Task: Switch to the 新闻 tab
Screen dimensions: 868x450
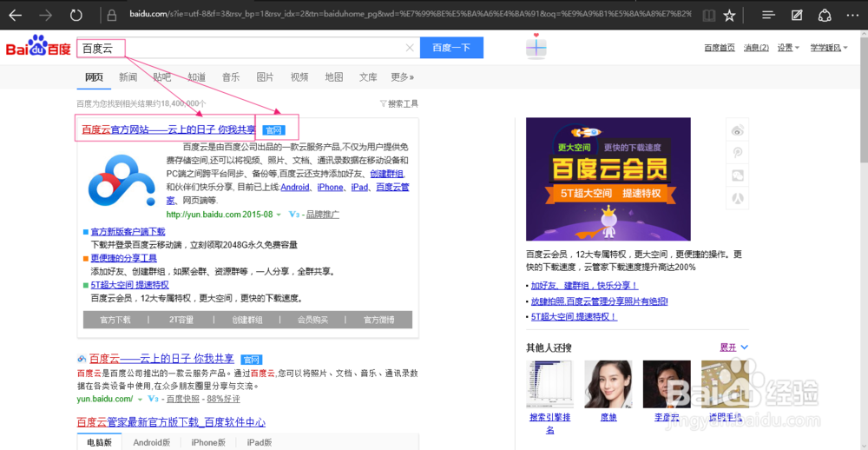Action: click(128, 77)
